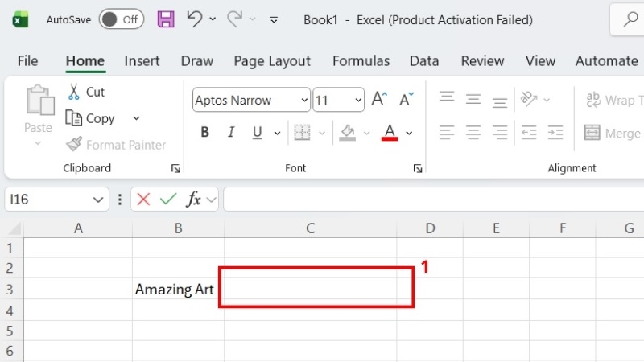The image size is (644, 362).
Task: Open the Undo history dropdown
Action: pos(213,19)
